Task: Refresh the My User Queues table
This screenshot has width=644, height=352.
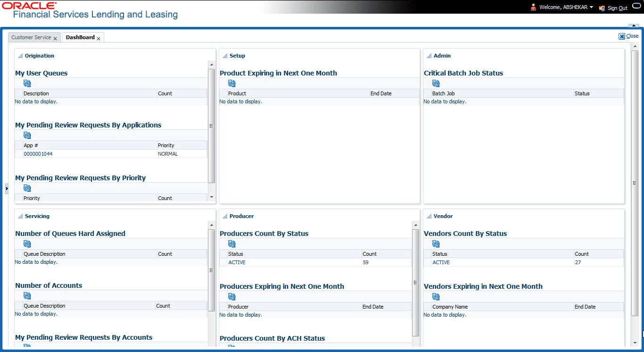Action: [x=27, y=84]
